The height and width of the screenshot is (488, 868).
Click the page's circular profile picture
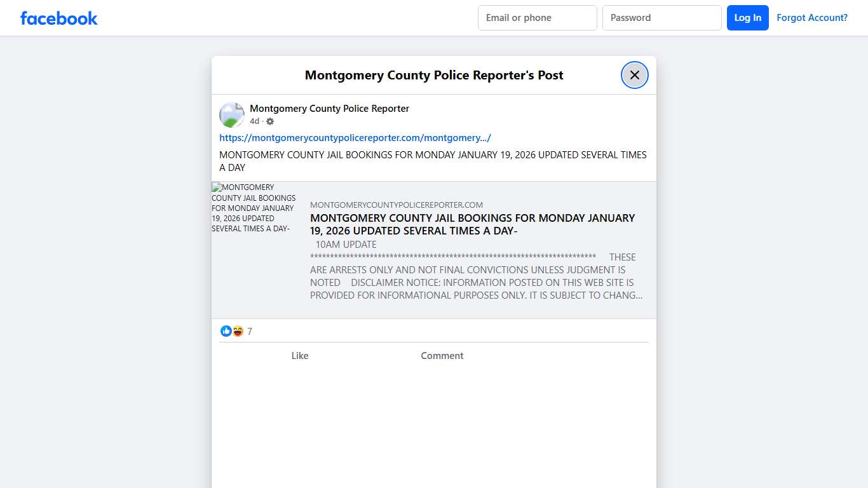coord(231,115)
